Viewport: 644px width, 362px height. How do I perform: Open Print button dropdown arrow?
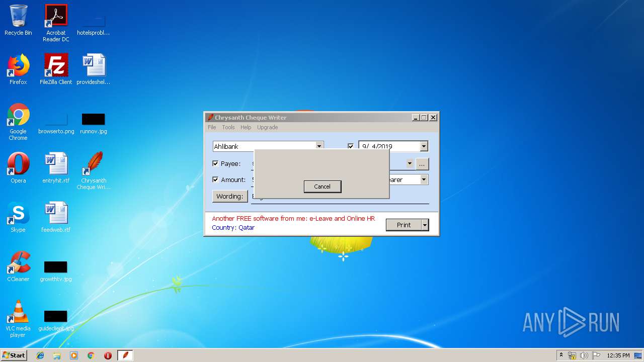(425, 225)
